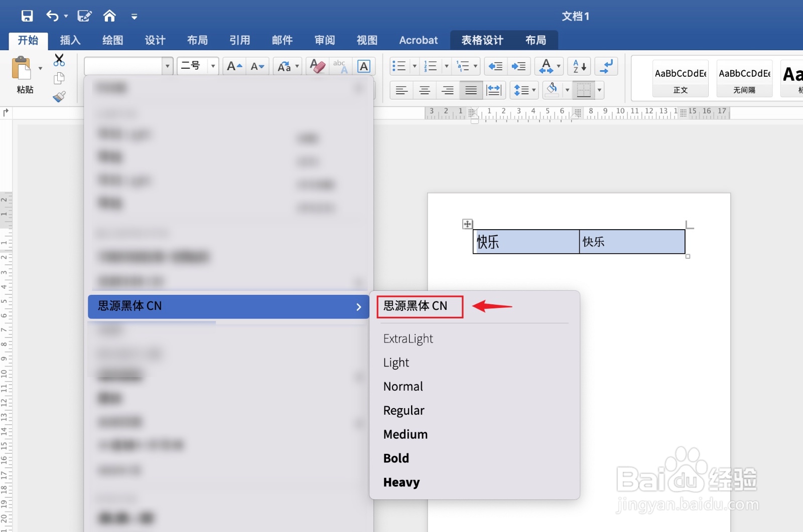Apply a bulleted list
This screenshot has height=532, width=803.
[399, 66]
